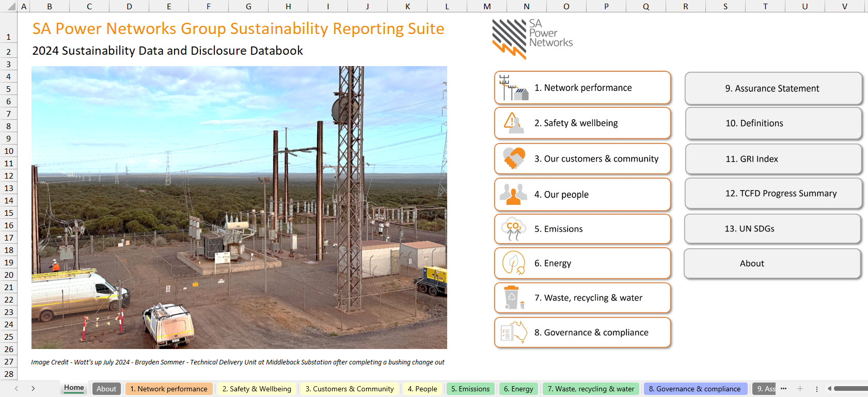Image resolution: width=868 pixels, height=397 pixels.
Task: Switch to 5. Emissions sheet tab
Action: point(470,389)
